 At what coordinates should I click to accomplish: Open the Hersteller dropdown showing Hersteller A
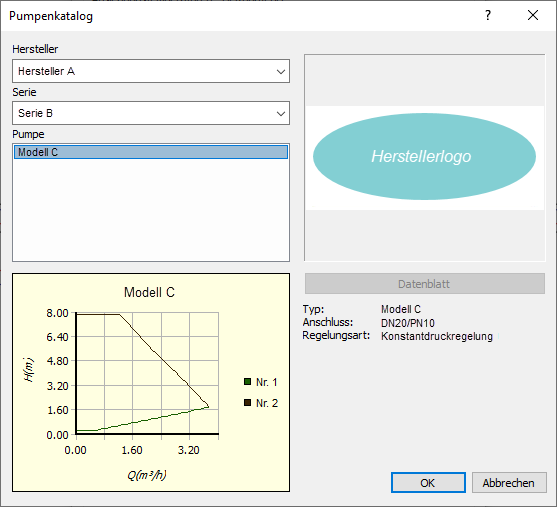click(151, 71)
